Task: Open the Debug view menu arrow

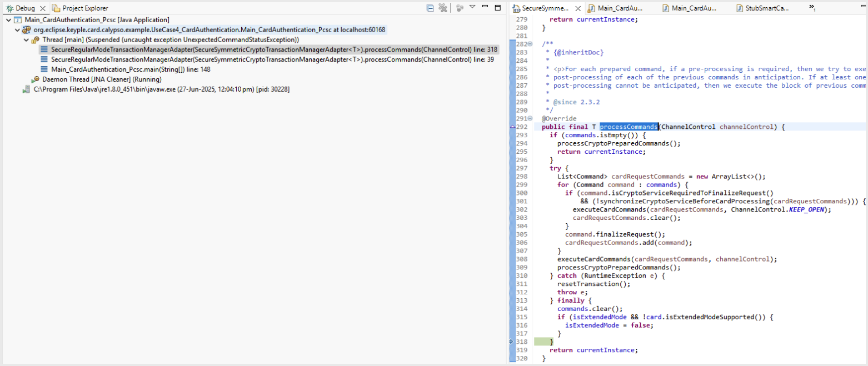Action: [472, 7]
